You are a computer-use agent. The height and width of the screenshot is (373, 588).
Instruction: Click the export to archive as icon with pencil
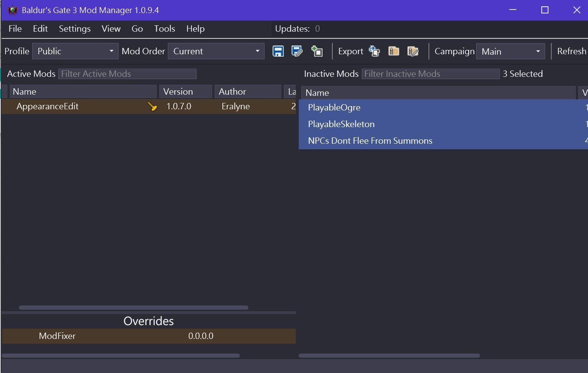(x=413, y=51)
